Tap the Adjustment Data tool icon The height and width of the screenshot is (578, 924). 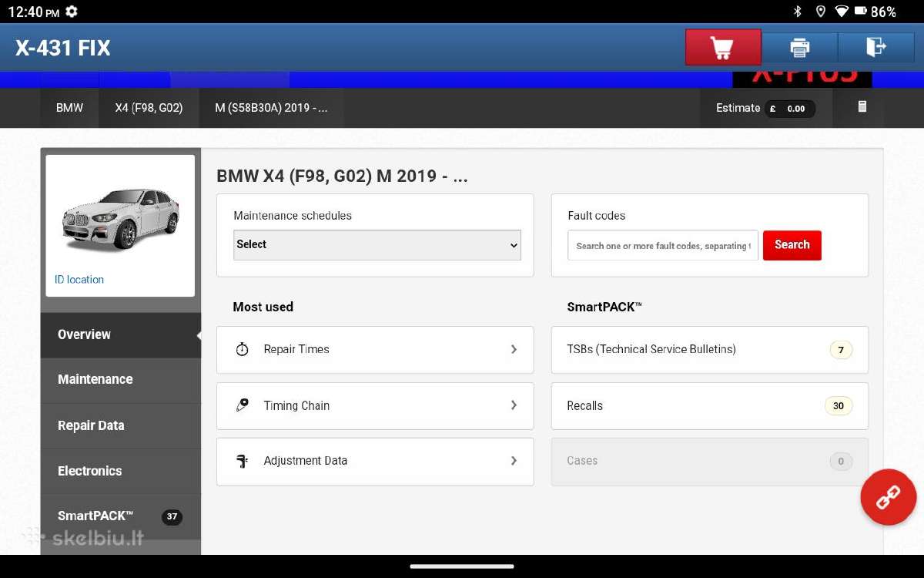pyautogui.click(x=242, y=461)
